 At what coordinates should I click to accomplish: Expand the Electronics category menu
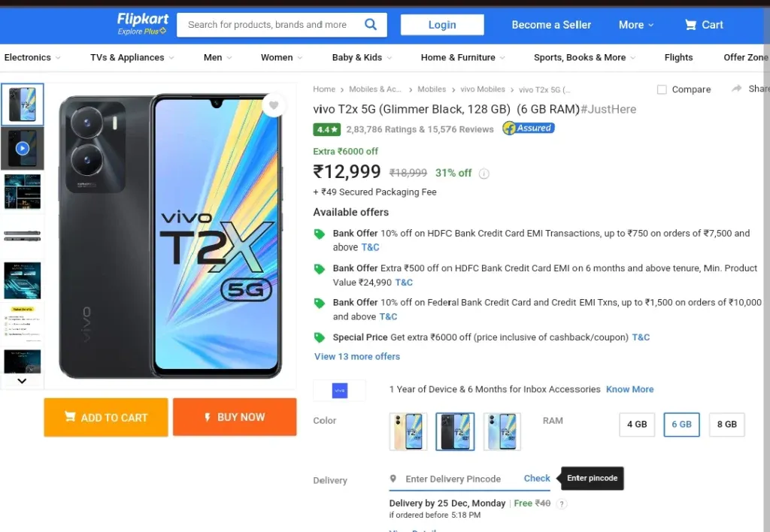coord(32,57)
